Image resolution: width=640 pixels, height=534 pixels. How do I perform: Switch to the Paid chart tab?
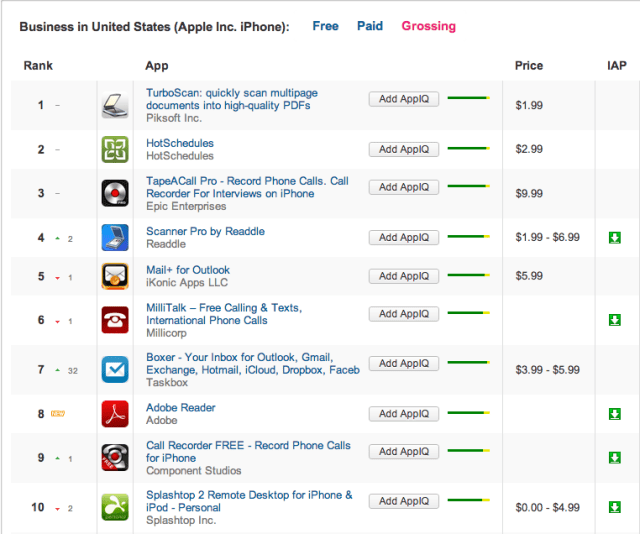370,26
